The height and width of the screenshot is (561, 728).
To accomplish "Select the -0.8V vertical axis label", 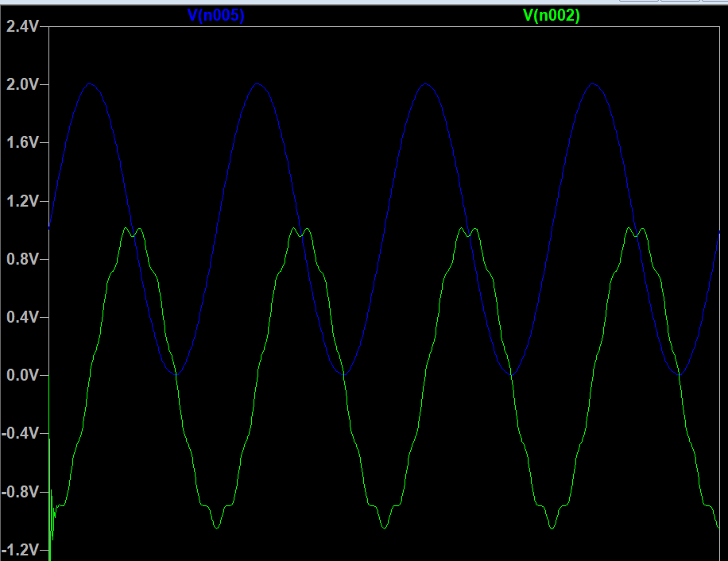I will point(20,492).
